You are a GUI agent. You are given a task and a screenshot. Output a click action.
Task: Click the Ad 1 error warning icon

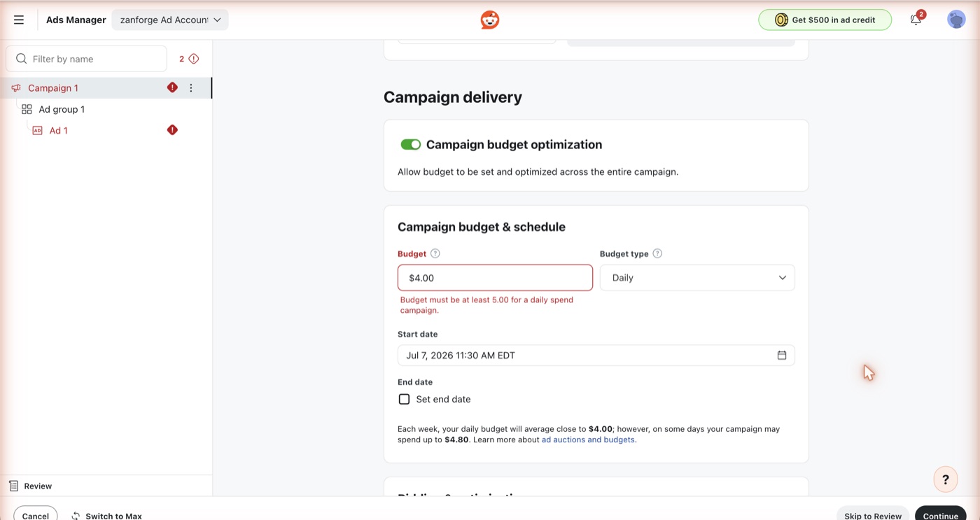point(172,129)
